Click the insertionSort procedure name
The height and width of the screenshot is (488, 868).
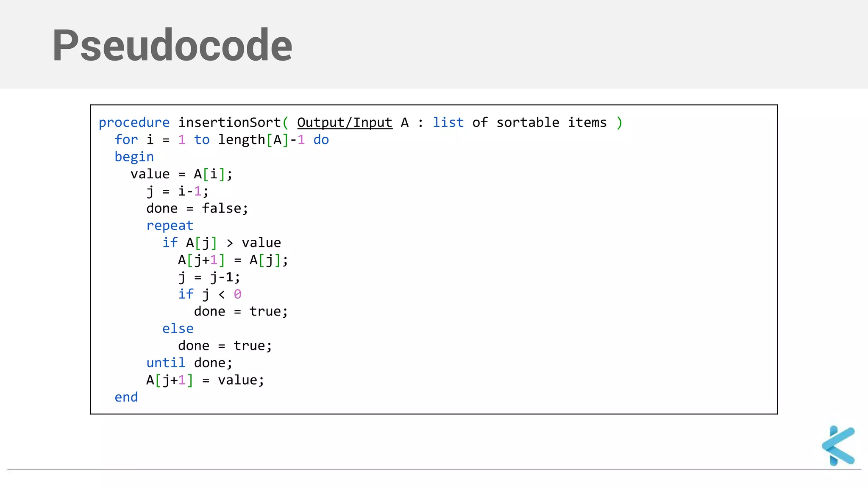click(x=229, y=122)
